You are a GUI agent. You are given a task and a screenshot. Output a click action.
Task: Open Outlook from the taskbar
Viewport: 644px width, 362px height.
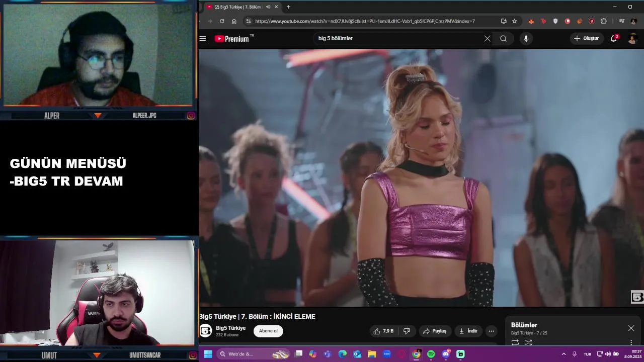(x=357, y=354)
